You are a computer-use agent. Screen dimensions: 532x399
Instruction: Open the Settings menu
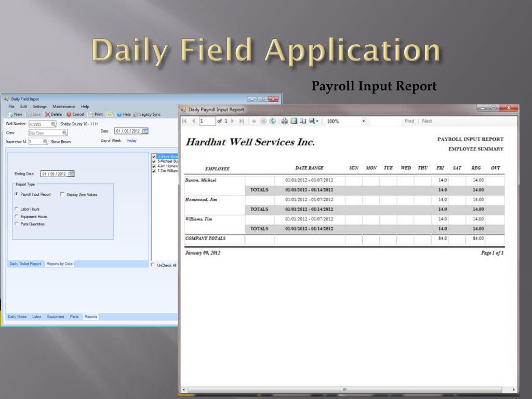[39, 107]
